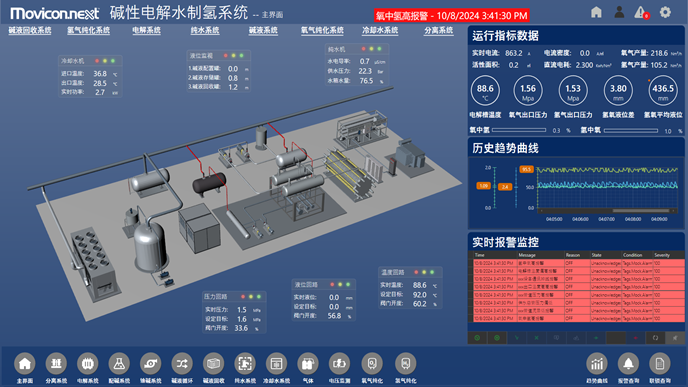The image size is (688, 387).
Task: Click the 温度回路 panel header
Action: click(x=410, y=272)
